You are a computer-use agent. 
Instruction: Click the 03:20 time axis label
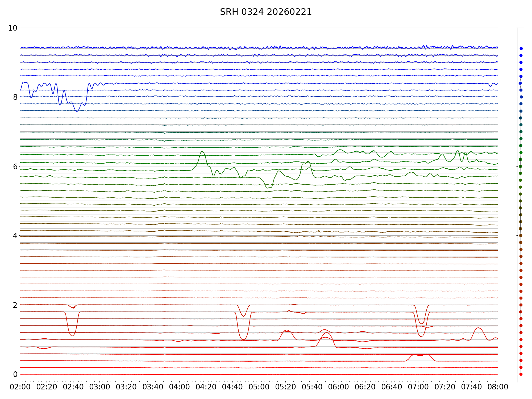[x=126, y=387]
